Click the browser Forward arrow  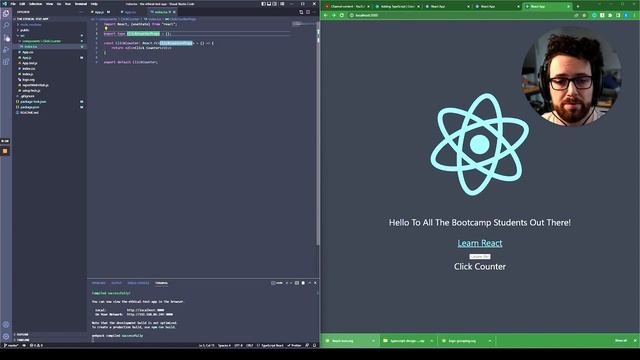coord(333,15)
